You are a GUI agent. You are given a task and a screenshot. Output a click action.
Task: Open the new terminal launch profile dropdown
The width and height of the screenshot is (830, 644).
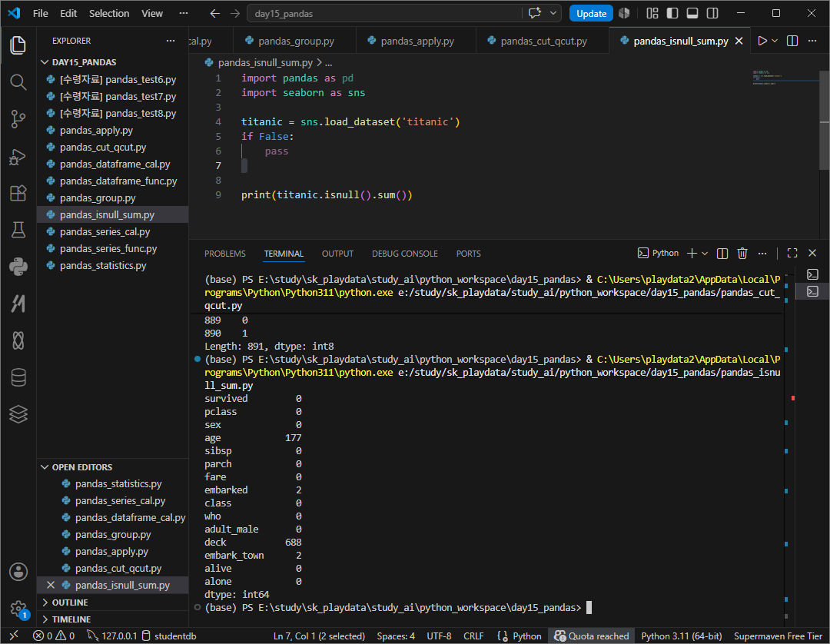click(705, 254)
